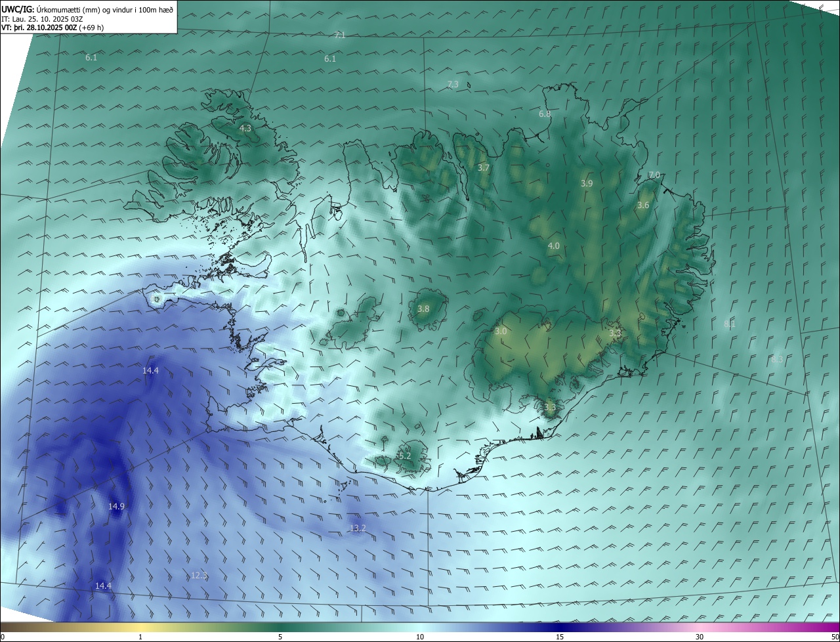The image size is (840, 642).
Task: Click the 3.7 value label
Action: pos(484,168)
